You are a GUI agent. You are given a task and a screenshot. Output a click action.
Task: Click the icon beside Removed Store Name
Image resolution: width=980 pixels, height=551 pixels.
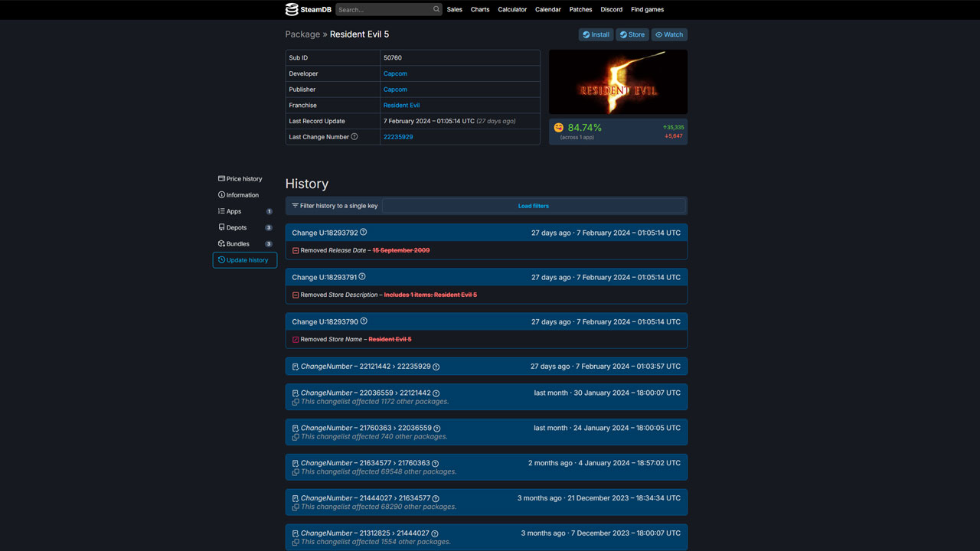coord(296,339)
